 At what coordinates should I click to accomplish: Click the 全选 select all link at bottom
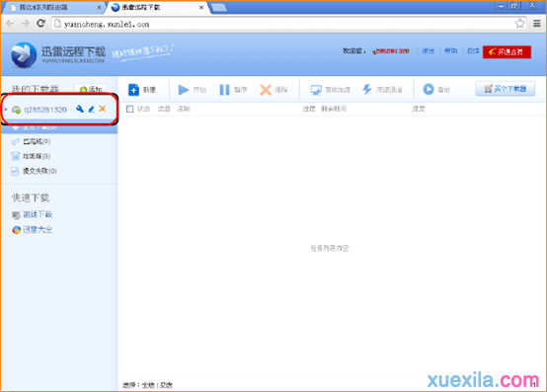click(x=148, y=385)
